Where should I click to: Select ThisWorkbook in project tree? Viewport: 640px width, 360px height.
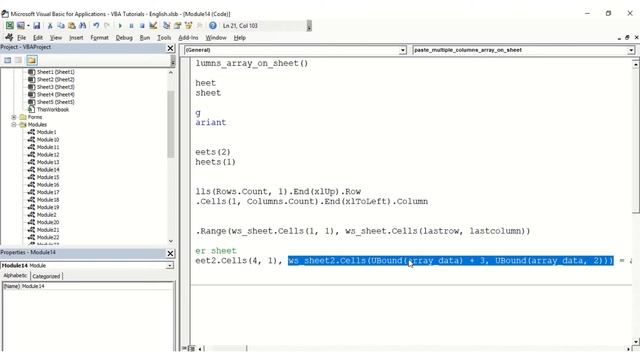[x=53, y=109]
